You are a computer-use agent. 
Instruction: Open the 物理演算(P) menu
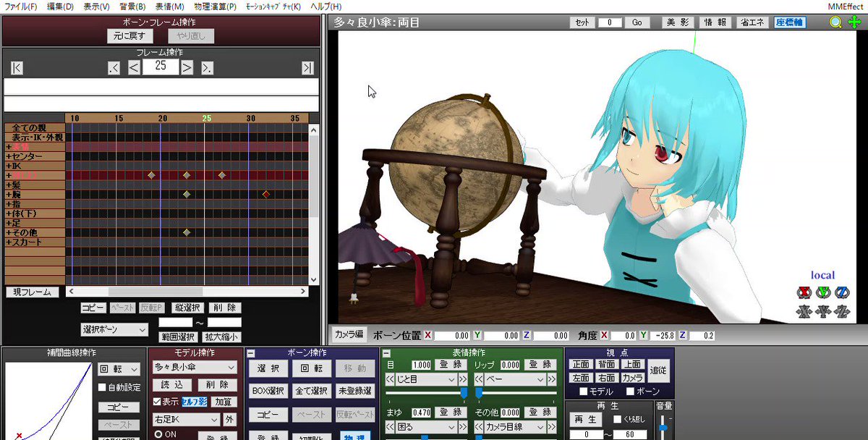pos(216,6)
